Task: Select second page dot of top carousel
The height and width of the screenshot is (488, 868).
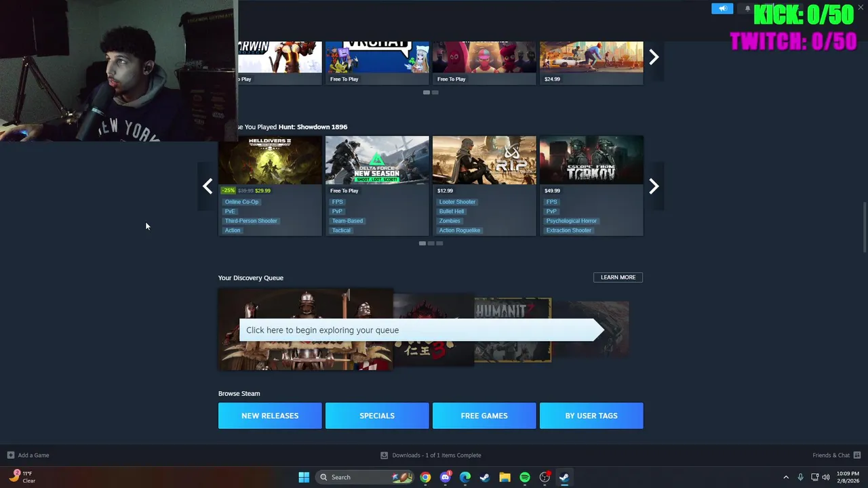Action: pyautogui.click(x=435, y=92)
